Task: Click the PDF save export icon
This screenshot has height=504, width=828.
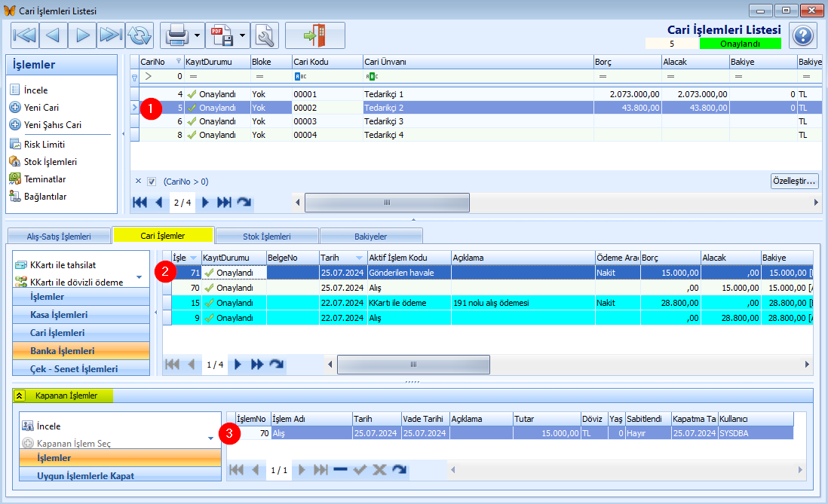Action: [x=222, y=35]
